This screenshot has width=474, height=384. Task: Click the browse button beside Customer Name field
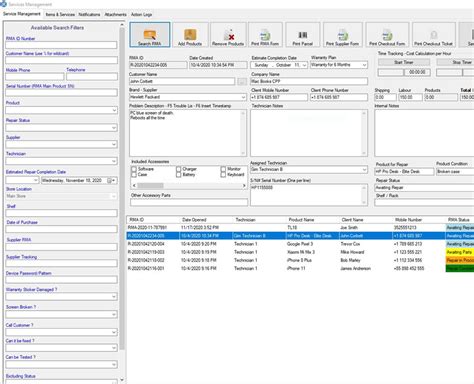pos(242,81)
